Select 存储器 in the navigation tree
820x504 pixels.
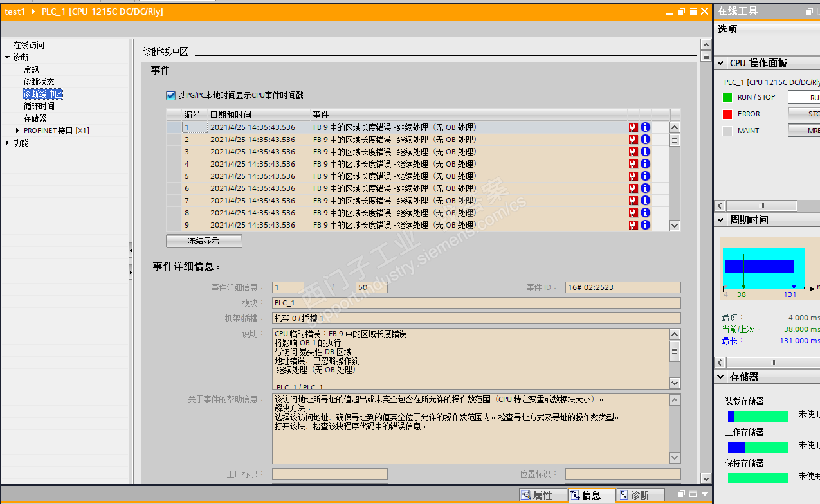(x=35, y=118)
